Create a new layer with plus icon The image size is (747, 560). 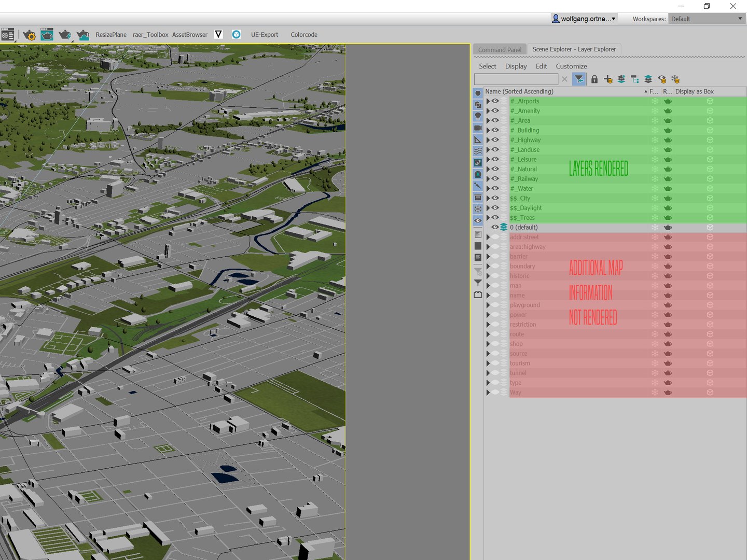tap(608, 79)
